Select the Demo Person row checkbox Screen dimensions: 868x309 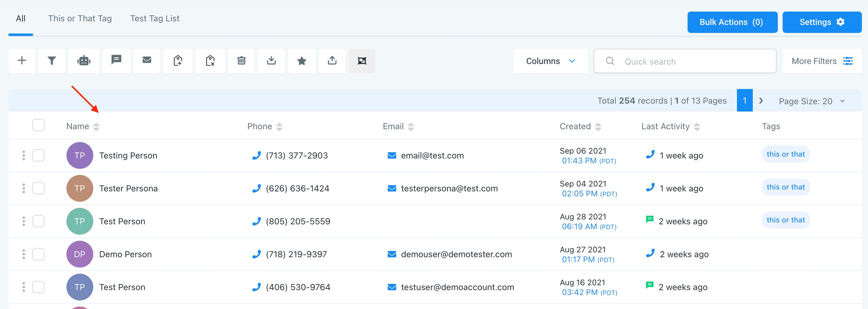38,254
